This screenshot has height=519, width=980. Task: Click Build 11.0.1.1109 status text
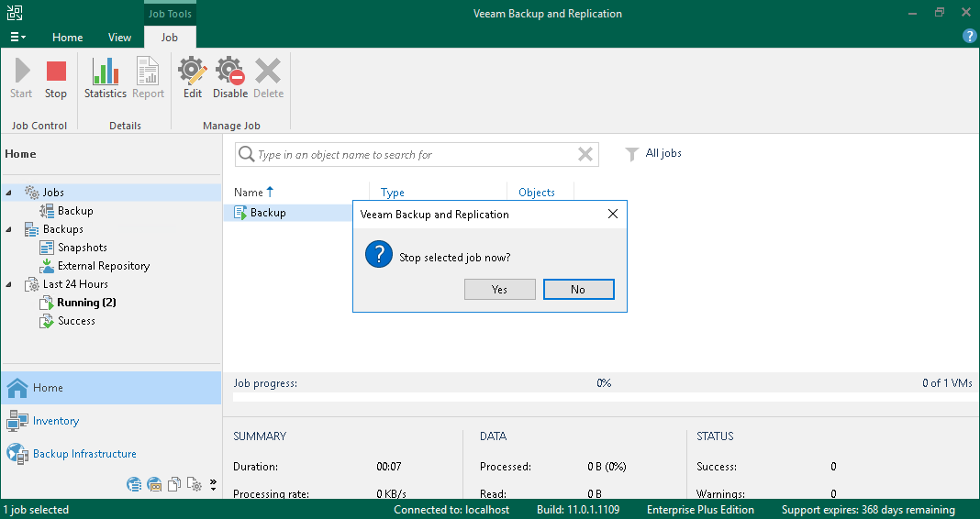coord(578,510)
